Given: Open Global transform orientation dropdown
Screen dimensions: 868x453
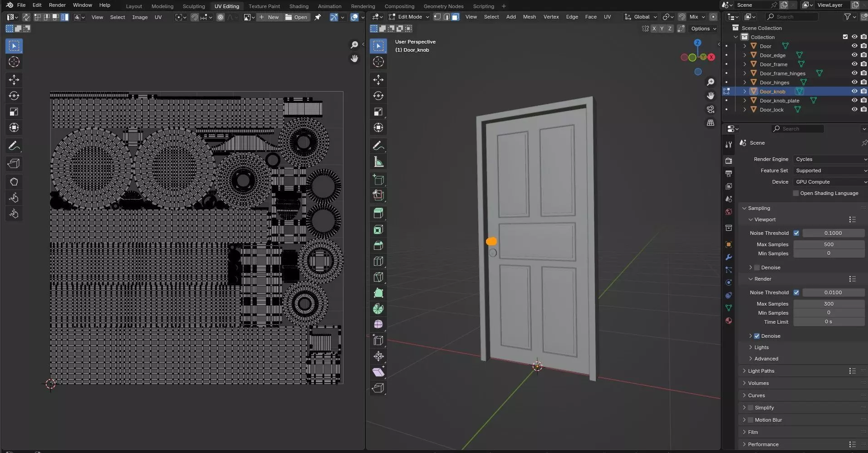Looking at the screenshot, I should (x=641, y=17).
